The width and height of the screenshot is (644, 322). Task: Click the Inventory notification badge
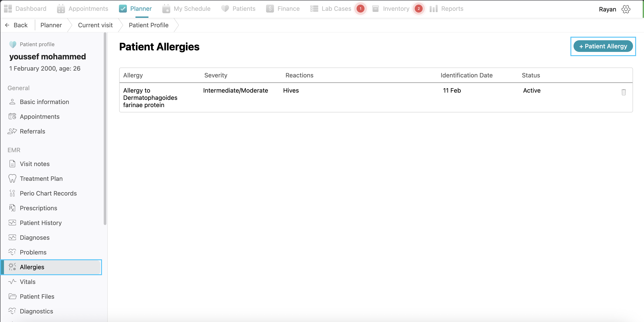coord(418,9)
